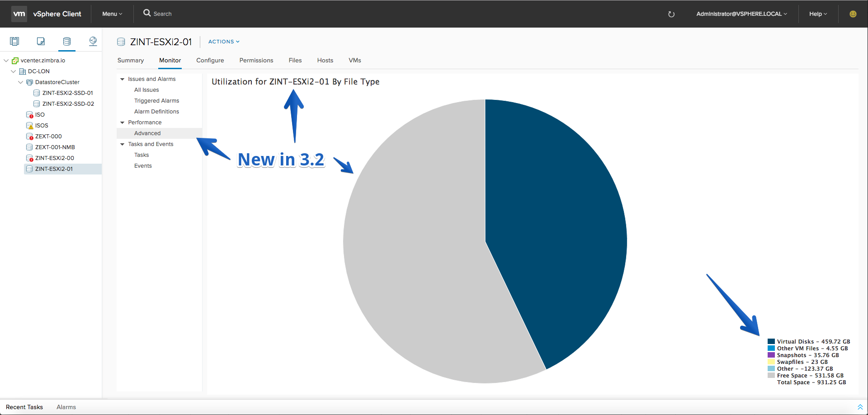Image resolution: width=868 pixels, height=415 pixels.
Task: Switch to the Summary tab
Action: click(x=131, y=60)
